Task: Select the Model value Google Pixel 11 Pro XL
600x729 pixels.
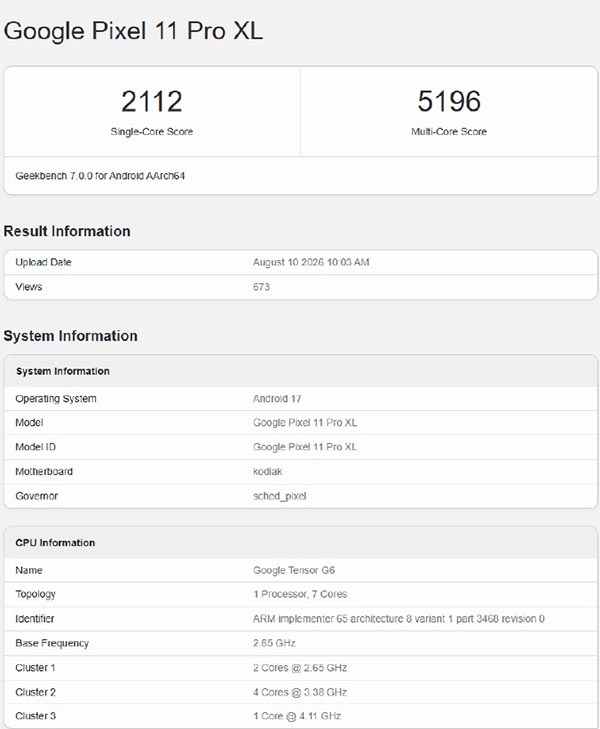Action: click(x=305, y=423)
